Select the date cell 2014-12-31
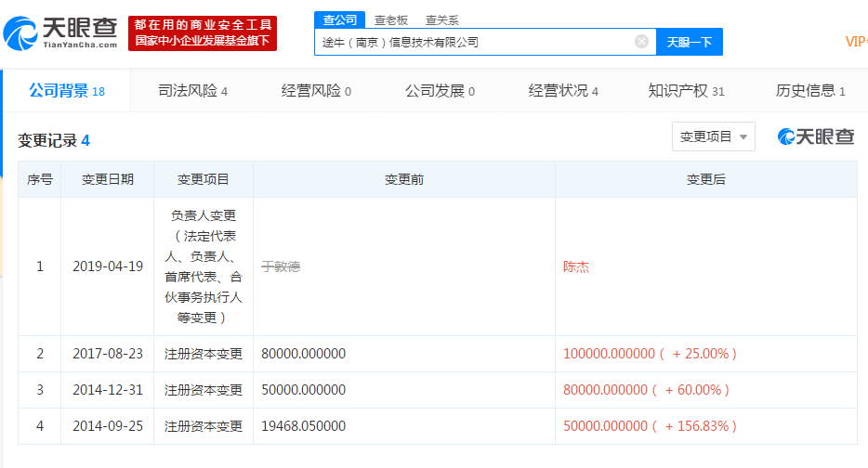The width and height of the screenshot is (868, 468). tap(108, 390)
